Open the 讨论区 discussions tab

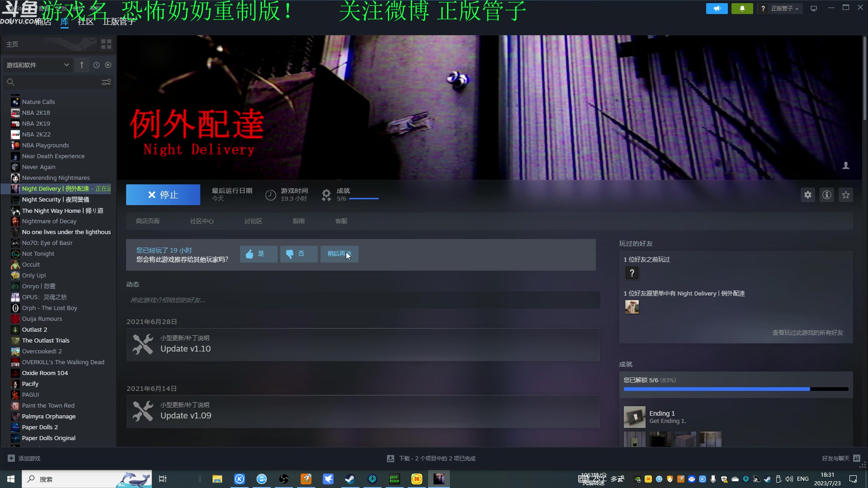[x=253, y=221]
